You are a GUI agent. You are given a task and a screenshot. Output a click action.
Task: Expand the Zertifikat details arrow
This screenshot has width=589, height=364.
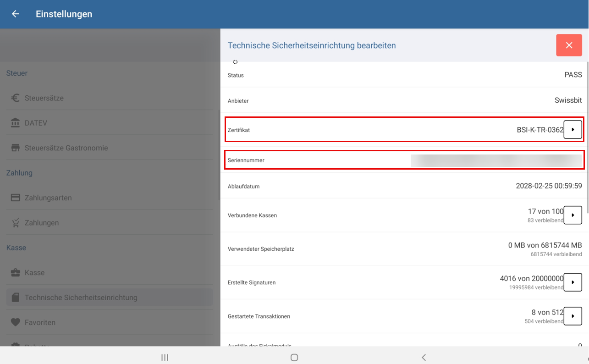pyautogui.click(x=572, y=130)
